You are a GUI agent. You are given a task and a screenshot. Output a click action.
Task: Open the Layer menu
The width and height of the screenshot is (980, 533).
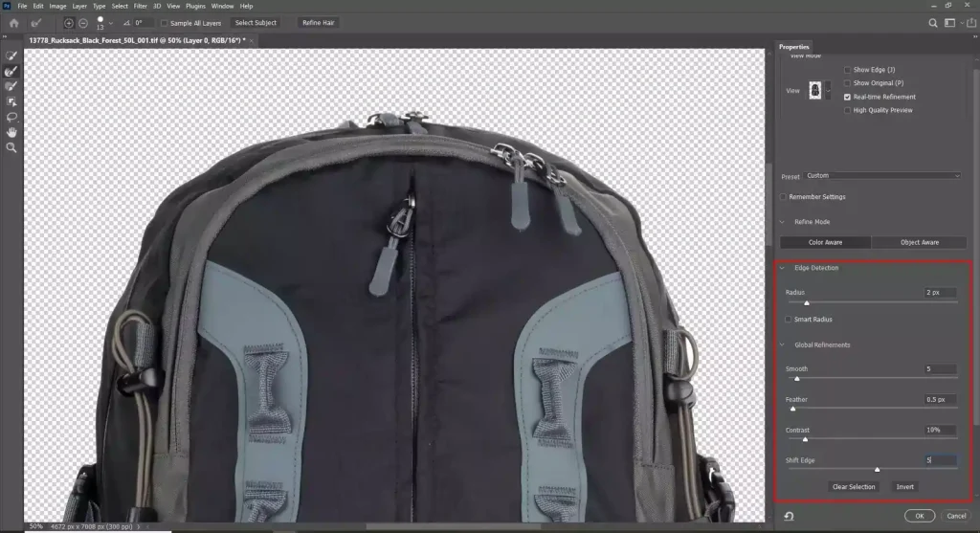click(x=79, y=7)
